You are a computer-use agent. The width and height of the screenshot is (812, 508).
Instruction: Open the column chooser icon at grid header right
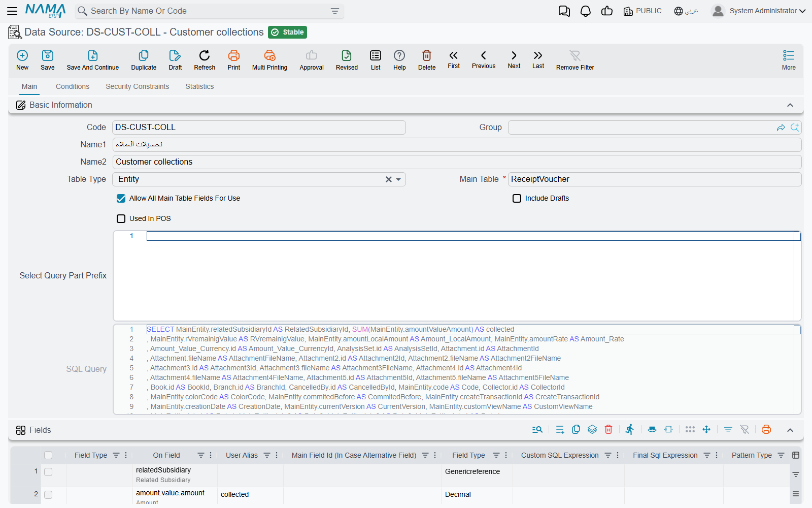coord(796,455)
